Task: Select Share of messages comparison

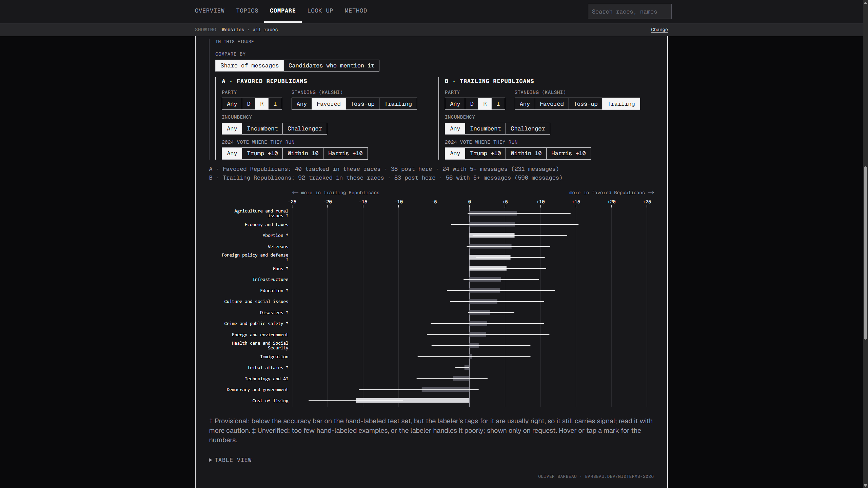Action: (250, 66)
